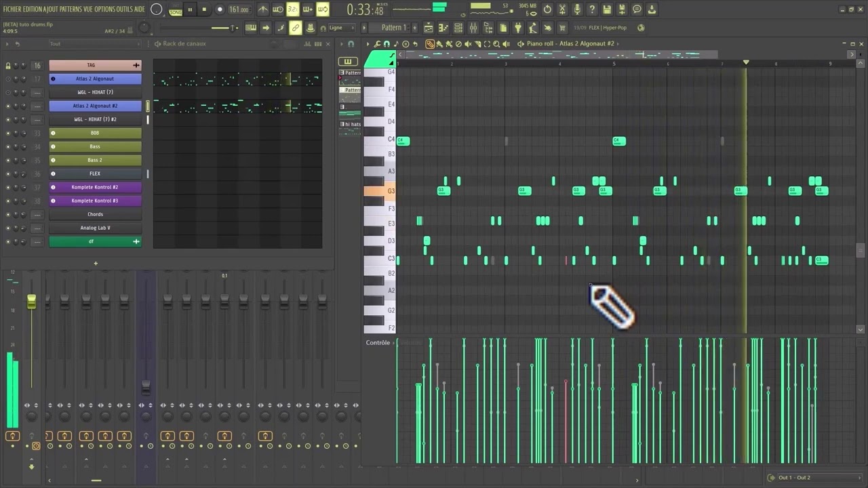Pause playback with the pause button

point(190,9)
